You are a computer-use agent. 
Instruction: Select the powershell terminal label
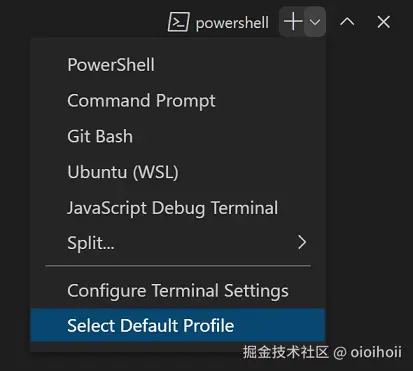pyautogui.click(x=232, y=23)
